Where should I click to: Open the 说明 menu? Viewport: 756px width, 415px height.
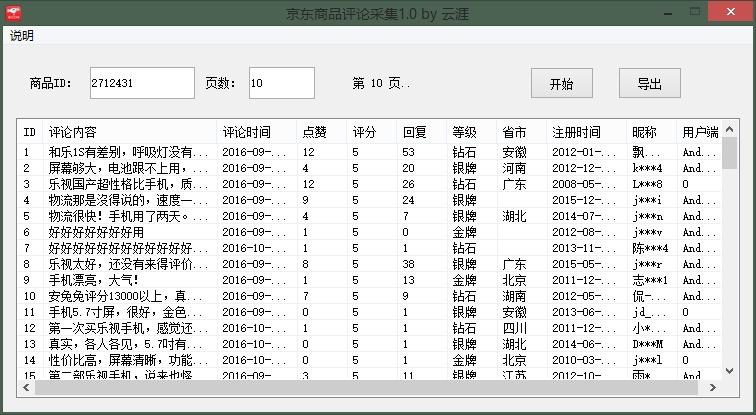pos(22,36)
